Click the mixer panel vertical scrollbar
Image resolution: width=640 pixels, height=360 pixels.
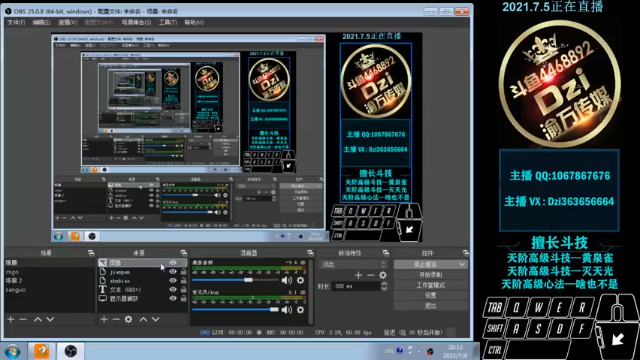coord(311,291)
